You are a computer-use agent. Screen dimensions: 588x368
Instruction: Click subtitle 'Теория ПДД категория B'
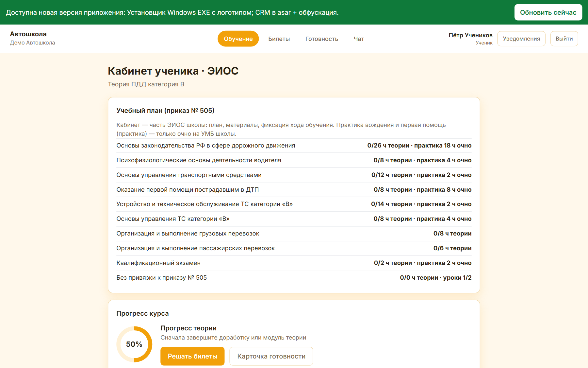[x=146, y=84]
